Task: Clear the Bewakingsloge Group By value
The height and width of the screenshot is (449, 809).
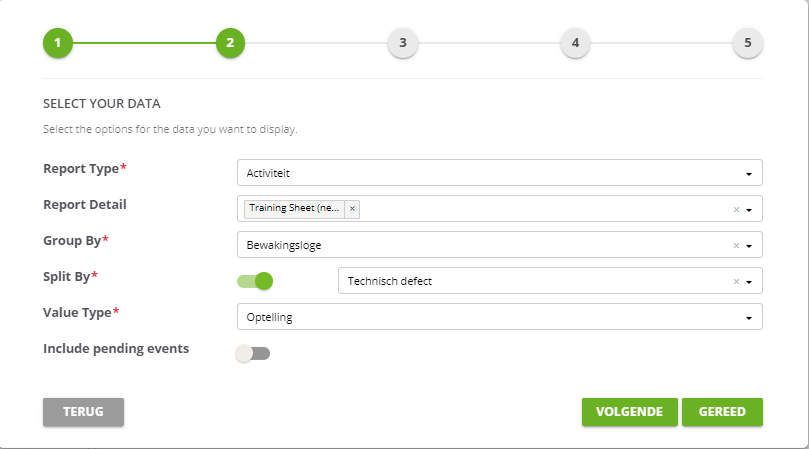Action: [x=736, y=246]
